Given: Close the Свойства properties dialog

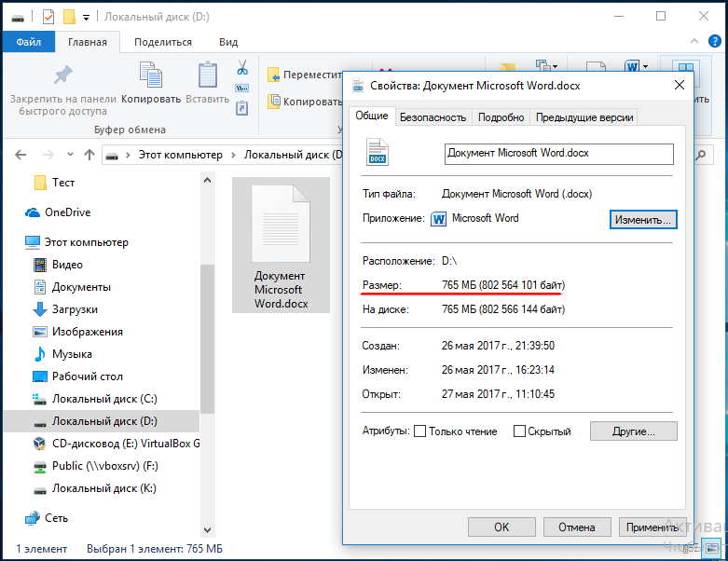Looking at the screenshot, I should (x=680, y=86).
